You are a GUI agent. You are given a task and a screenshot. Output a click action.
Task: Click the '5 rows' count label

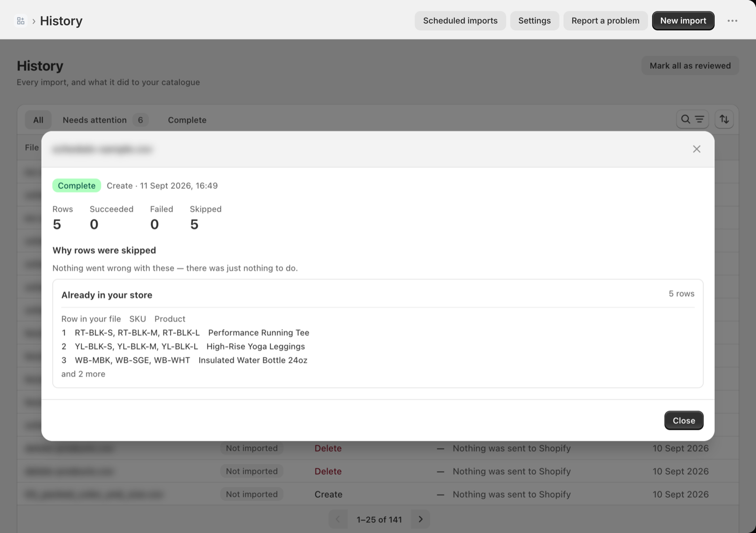[681, 294]
